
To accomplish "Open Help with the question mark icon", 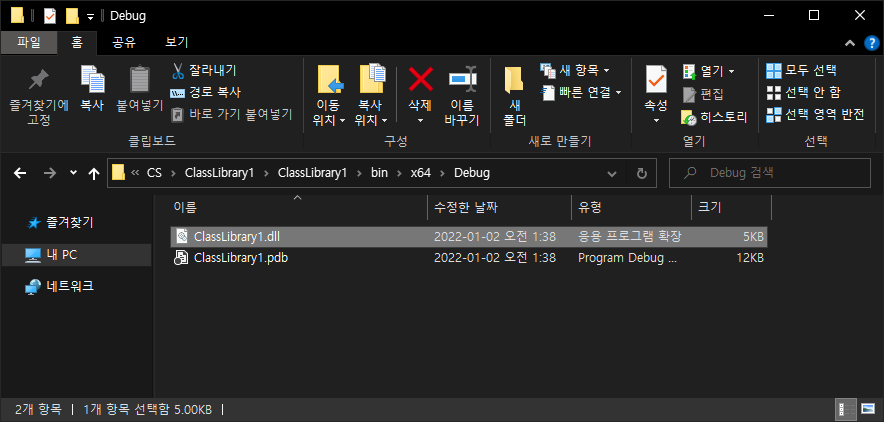I will pos(870,43).
